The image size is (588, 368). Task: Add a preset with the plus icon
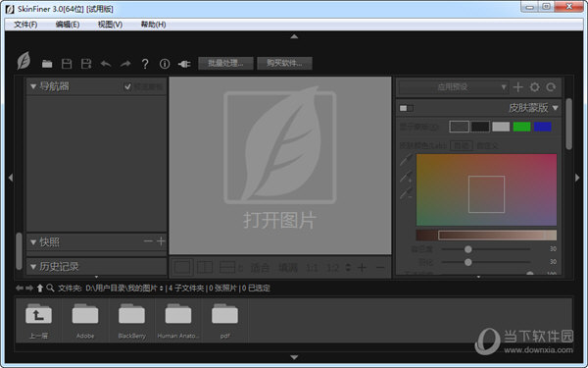click(517, 87)
